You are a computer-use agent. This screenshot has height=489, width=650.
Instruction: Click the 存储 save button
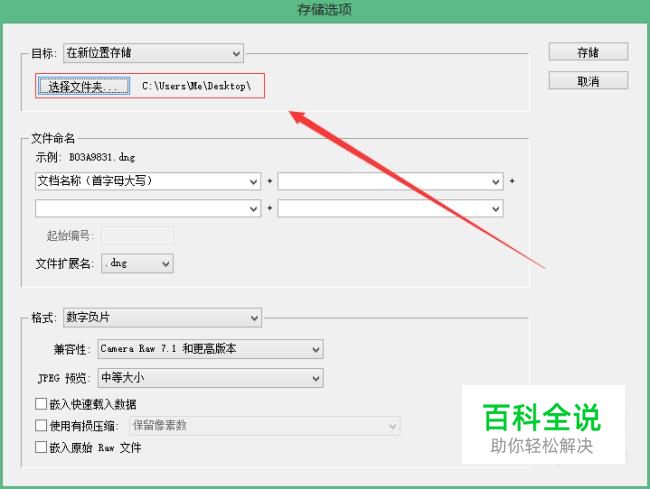coord(588,52)
